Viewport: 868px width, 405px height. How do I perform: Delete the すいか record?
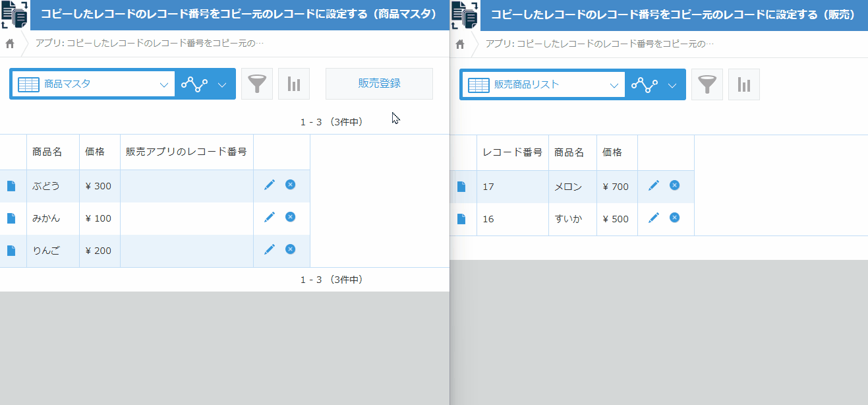click(674, 218)
